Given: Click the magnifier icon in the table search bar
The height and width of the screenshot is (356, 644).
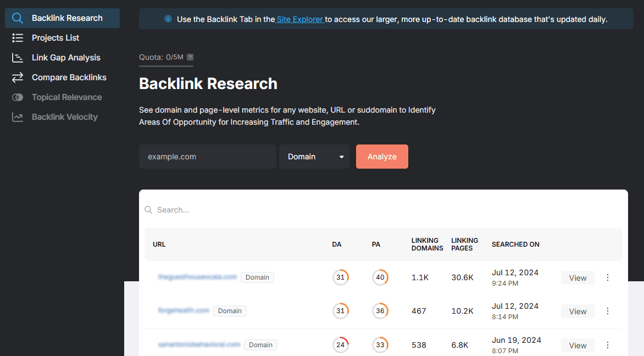Looking at the screenshot, I should click(148, 210).
